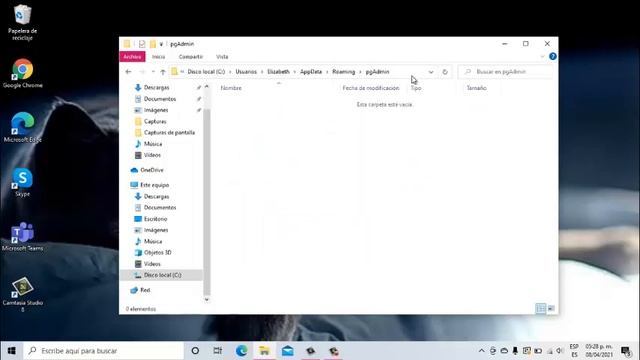Click the Properties quick access toolbar icon
Image resolution: width=640 pixels, height=360 pixels.
click(x=142, y=44)
